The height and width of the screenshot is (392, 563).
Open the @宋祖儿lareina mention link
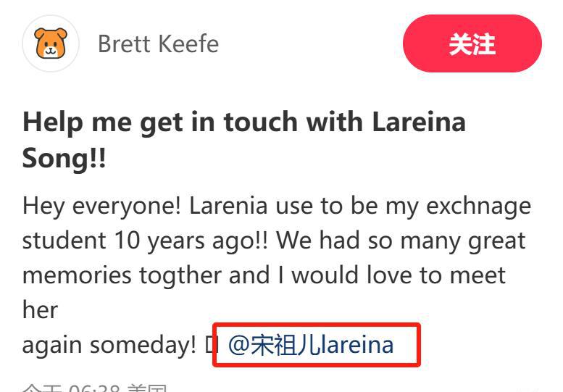pos(311,345)
